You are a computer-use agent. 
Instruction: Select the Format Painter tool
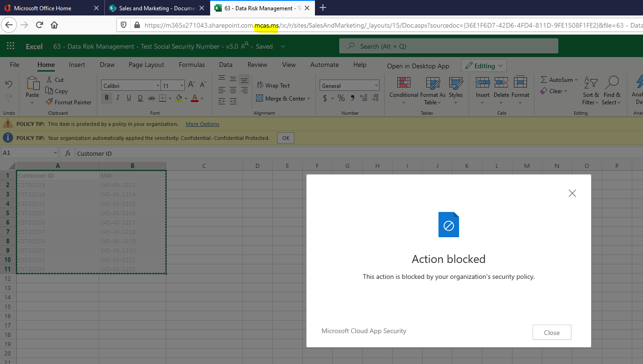coord(69,102)
